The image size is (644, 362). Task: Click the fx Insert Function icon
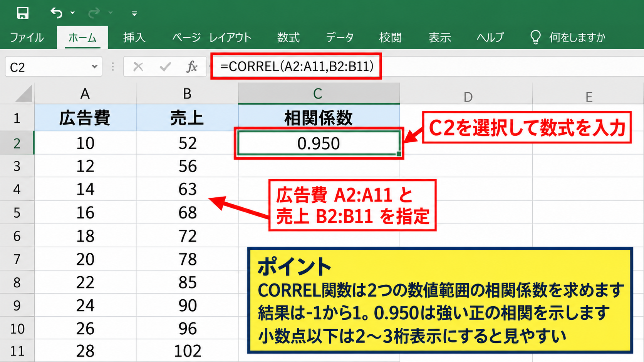point(192,67)
